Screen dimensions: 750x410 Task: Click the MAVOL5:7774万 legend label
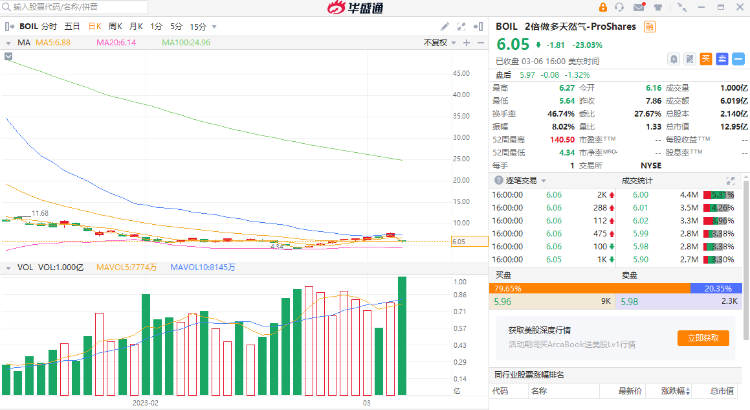[x=126, y=267]
